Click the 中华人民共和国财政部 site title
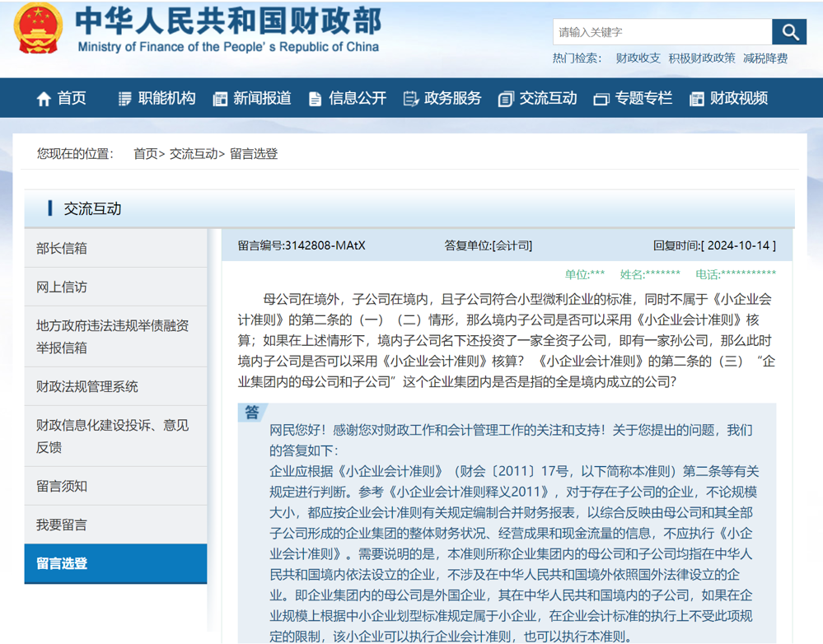Image resolution: width=823 pixels, height=644 pixels. tap(228, 21)
